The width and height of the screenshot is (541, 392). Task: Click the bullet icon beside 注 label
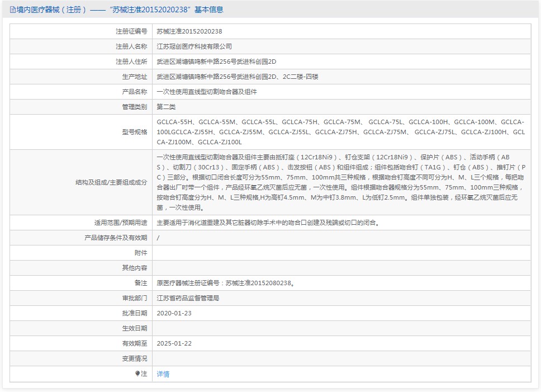pyautogui.click(x=137, y=374)
